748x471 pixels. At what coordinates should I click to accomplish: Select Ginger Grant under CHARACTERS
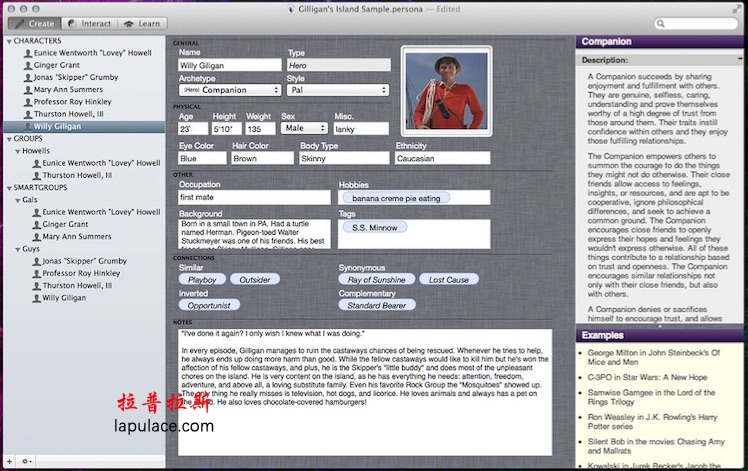coord(56,65)
